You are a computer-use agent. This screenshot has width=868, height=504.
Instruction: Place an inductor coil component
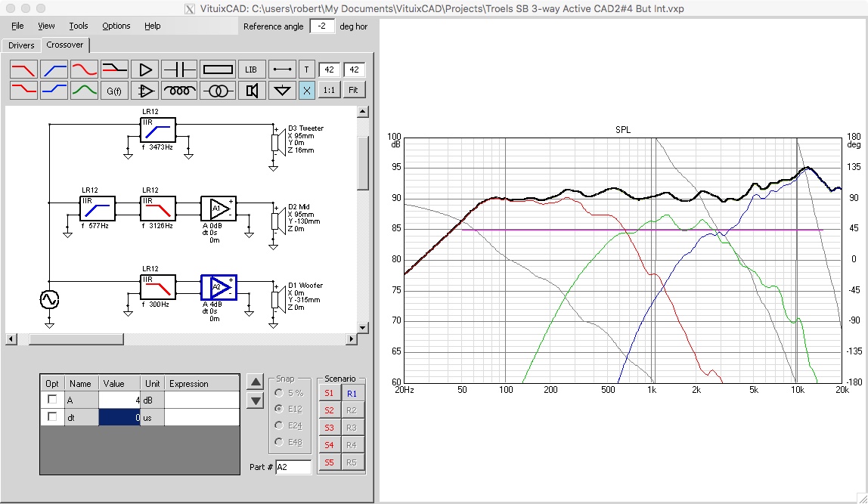179,90
